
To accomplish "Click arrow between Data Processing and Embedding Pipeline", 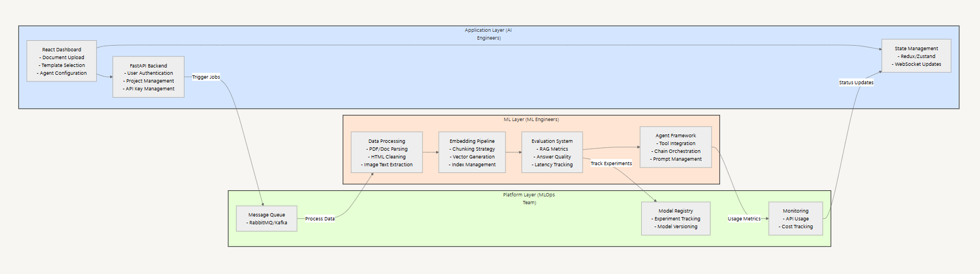I will click(430, 152).
